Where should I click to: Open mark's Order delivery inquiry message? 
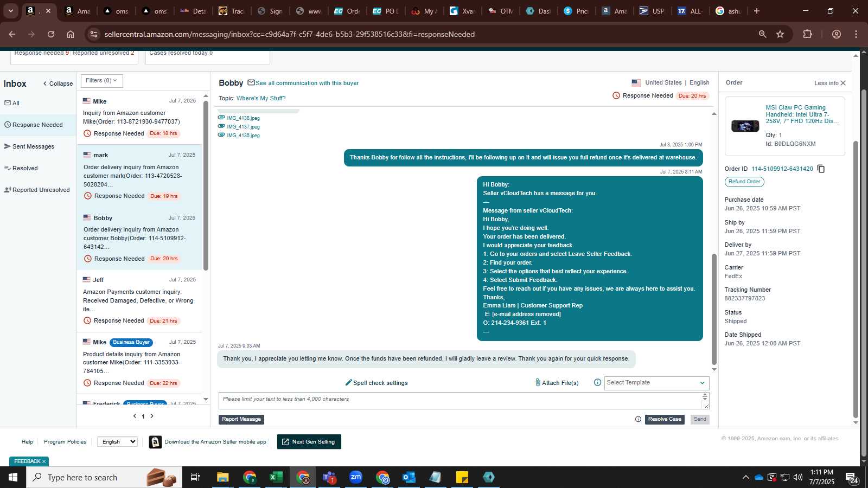(139, 176)
